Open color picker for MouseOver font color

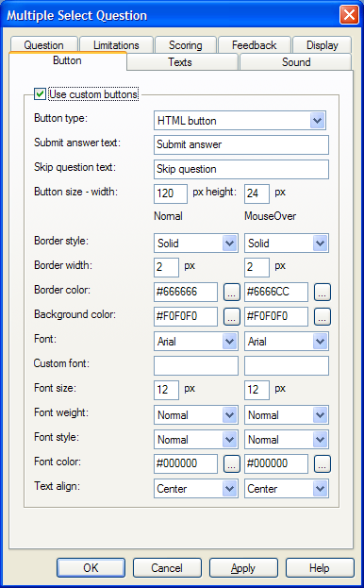point(323,463)
